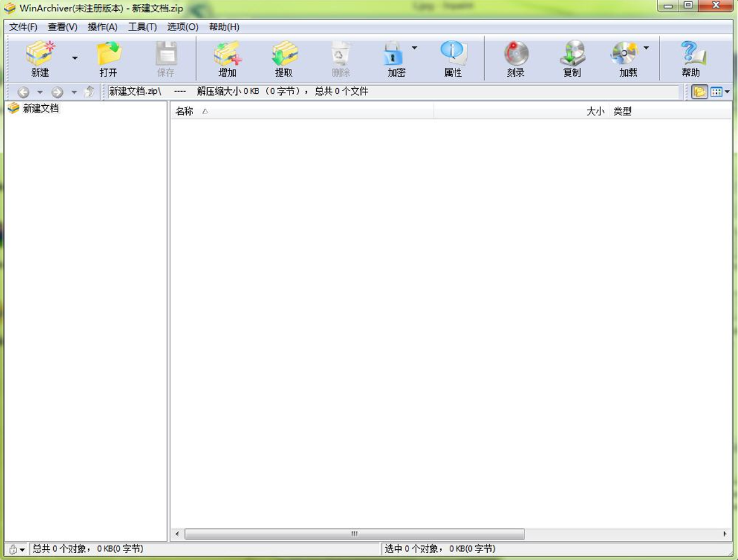This screenshot has height=560, width=738.
Task: Click the view mode grid icon
Action: (716, 92)
